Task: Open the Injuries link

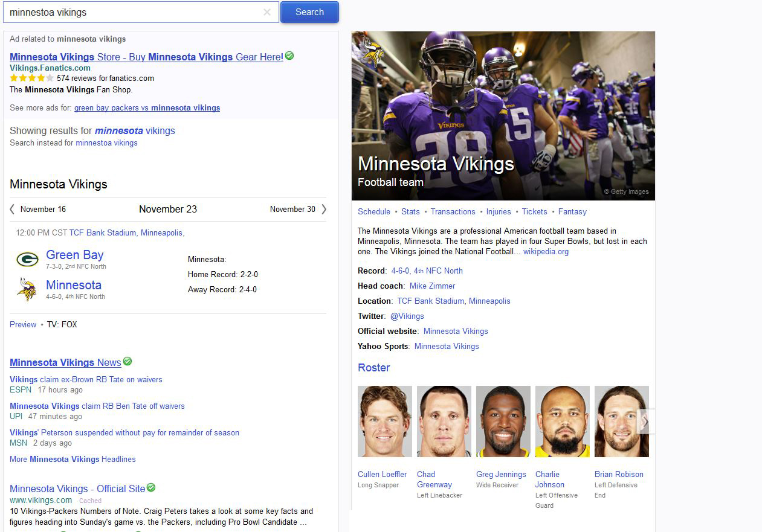Action: point(499,212)
